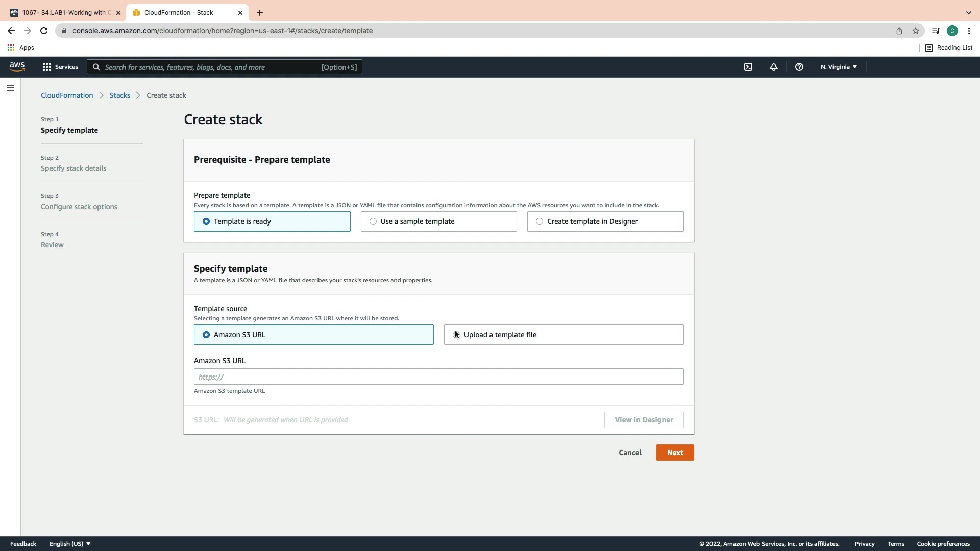Open the Chrome tab search chevron
This screenshot has height=551, width=980.
[x=968, y=12]
